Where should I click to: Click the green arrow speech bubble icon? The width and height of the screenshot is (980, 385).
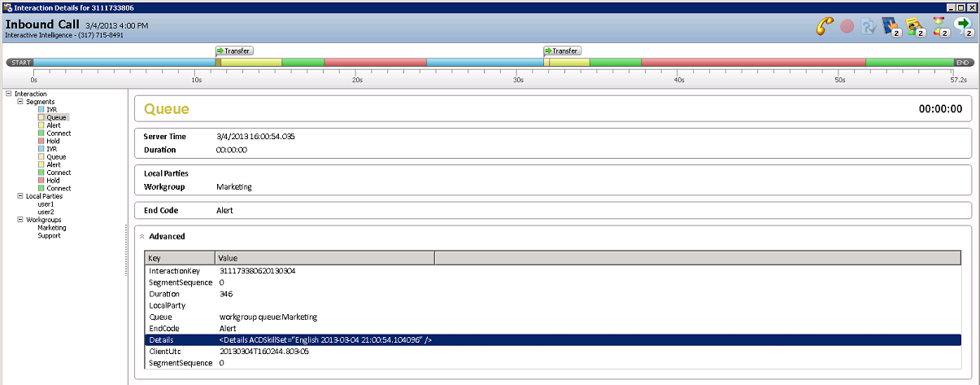(x=964, y=26)
